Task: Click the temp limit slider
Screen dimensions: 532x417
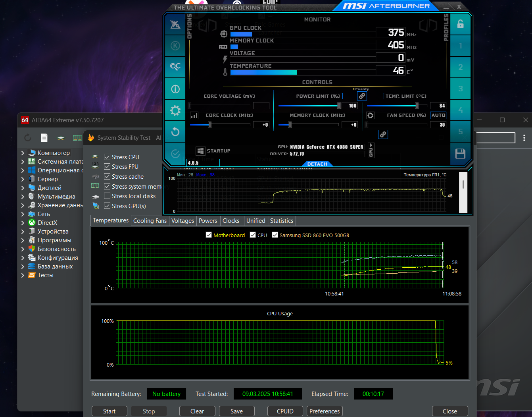Action: (397, 106)
